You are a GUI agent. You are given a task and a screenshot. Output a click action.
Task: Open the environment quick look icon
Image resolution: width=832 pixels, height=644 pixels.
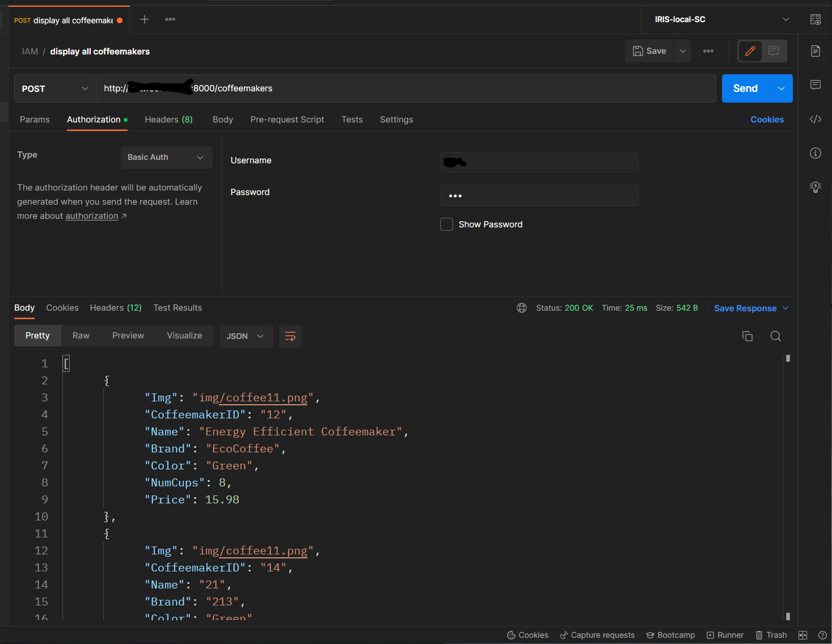pyautogui.click(x=815, y=20)
